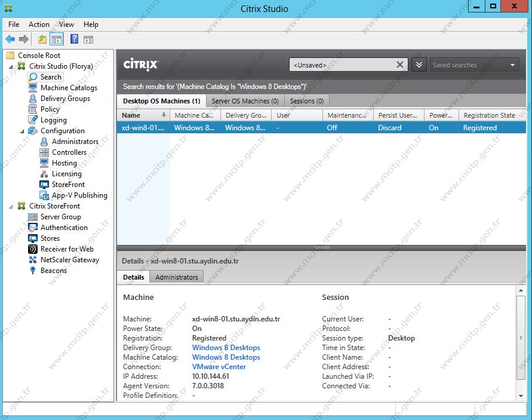Viewport: 532px width, 420px height.
Task: Open the Delivery Group Windows 8 Desktops link
Action: 226,348
